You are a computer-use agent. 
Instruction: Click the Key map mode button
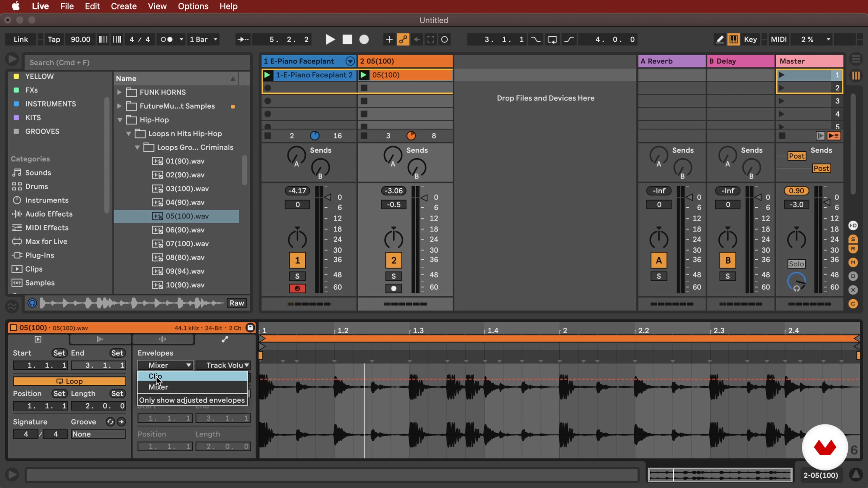pyautogui.click(x=750, y=39)
